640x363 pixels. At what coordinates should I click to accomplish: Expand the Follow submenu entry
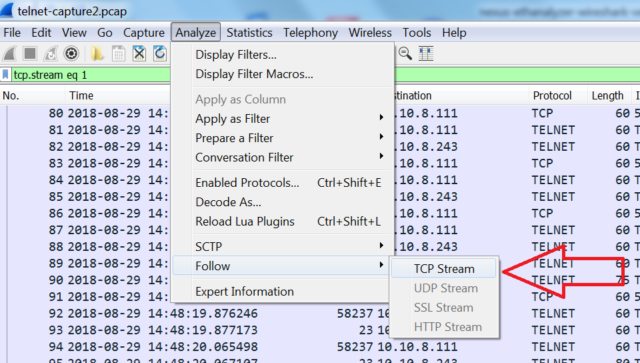[x=281, y=266]
